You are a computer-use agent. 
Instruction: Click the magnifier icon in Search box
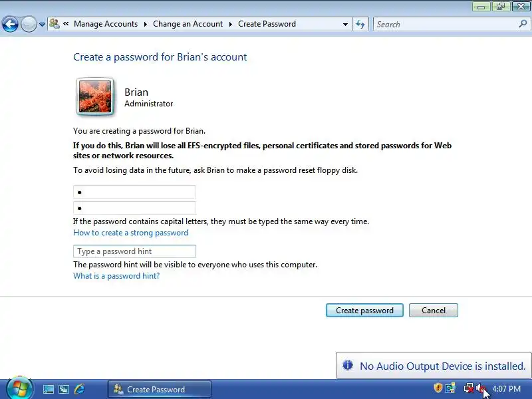click(523, 24)
